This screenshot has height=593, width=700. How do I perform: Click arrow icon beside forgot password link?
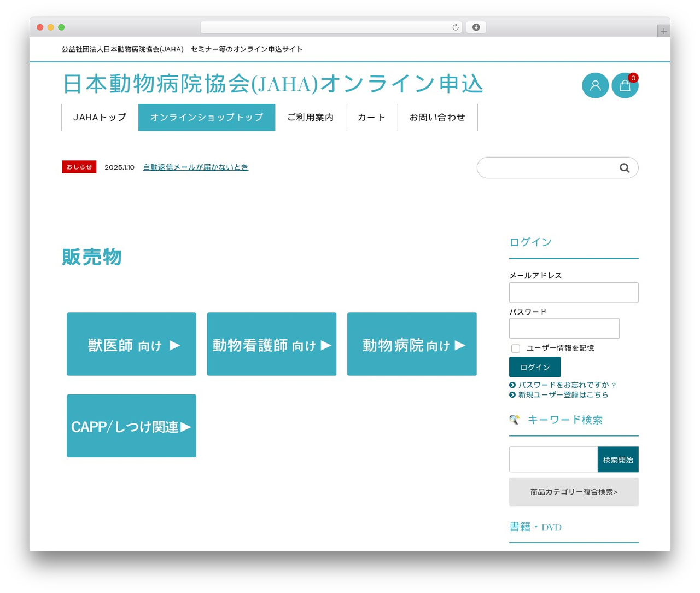512,385
